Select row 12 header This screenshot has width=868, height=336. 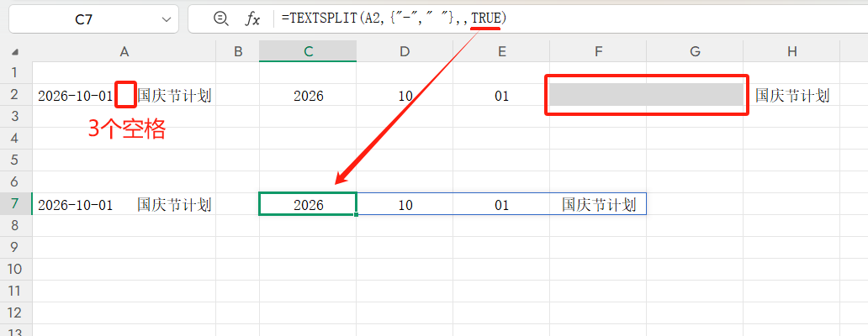click(15, 312)
